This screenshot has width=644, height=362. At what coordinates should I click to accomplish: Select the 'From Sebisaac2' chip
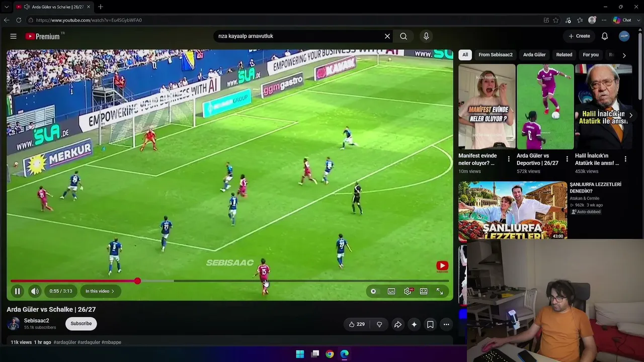(x=496, y=55)
